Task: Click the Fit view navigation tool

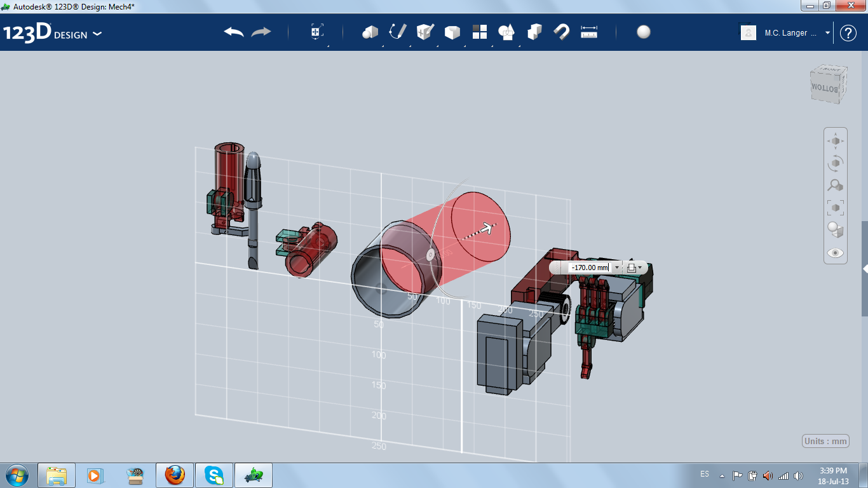Action: coord(836,207)
